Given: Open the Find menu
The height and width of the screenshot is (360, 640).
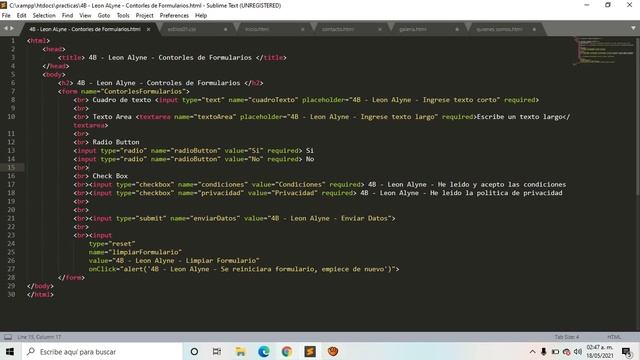Looking at the screenshot, I should pos(67,16).
